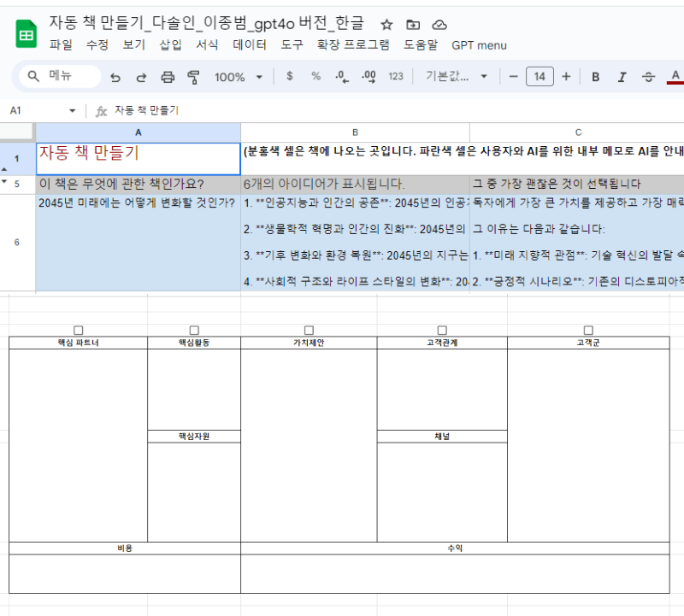Open the 삽입 menu
The width and height of the screenshot is (684, 616).
click(170, 45)
